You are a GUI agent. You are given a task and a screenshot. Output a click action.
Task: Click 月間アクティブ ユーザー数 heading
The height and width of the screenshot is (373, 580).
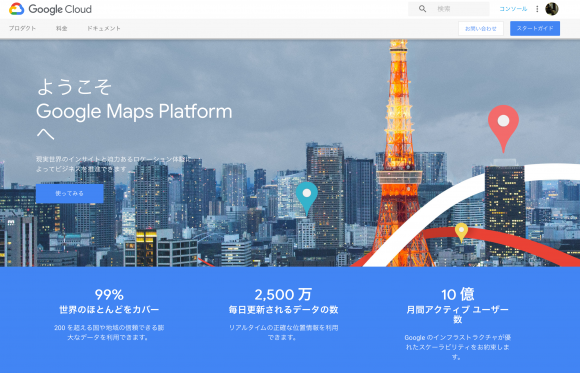[x=458, y=315]
